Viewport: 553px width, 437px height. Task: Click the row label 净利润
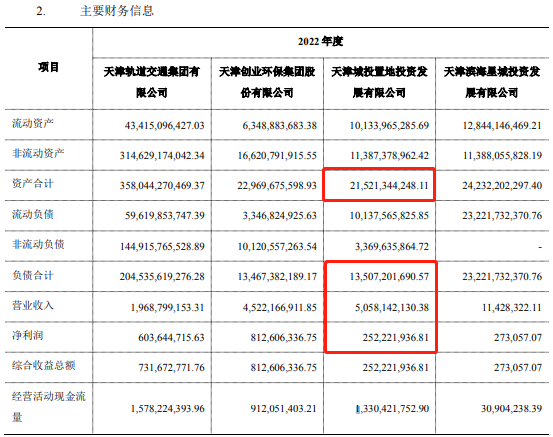click(x=28, y=335)
